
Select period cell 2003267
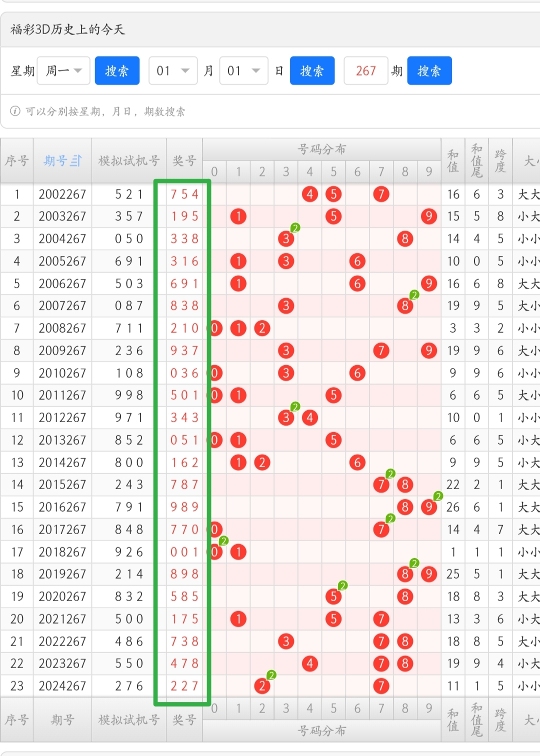pos(62,216)
